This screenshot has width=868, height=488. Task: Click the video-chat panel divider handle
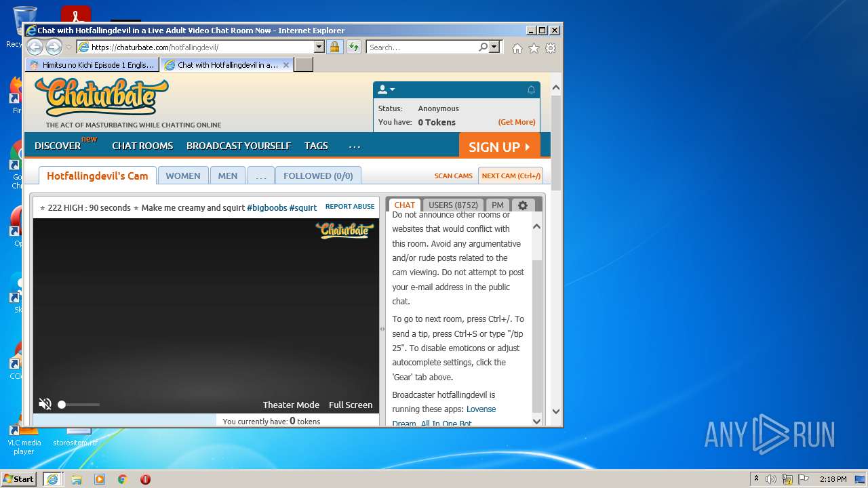point(382,329)
